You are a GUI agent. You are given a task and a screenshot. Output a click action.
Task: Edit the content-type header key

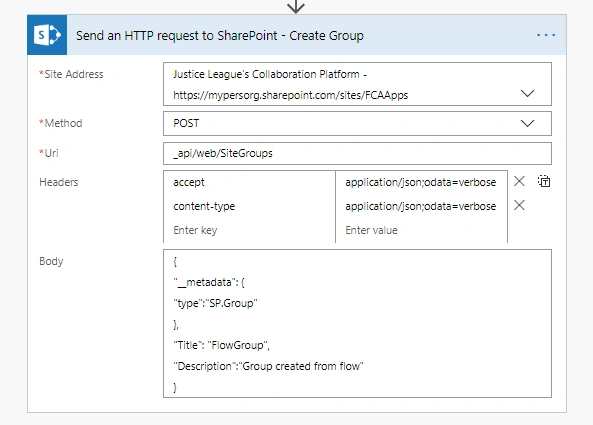click(250, 206)
